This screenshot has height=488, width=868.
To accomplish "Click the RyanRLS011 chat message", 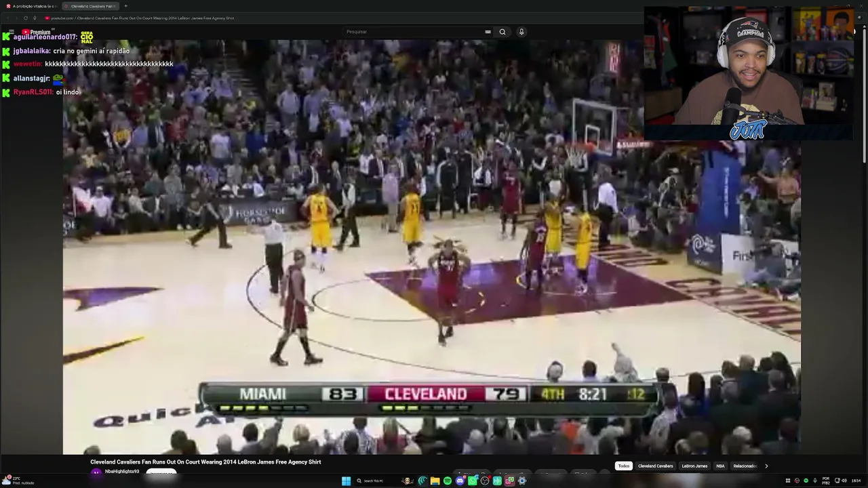I will click(68, 92).
